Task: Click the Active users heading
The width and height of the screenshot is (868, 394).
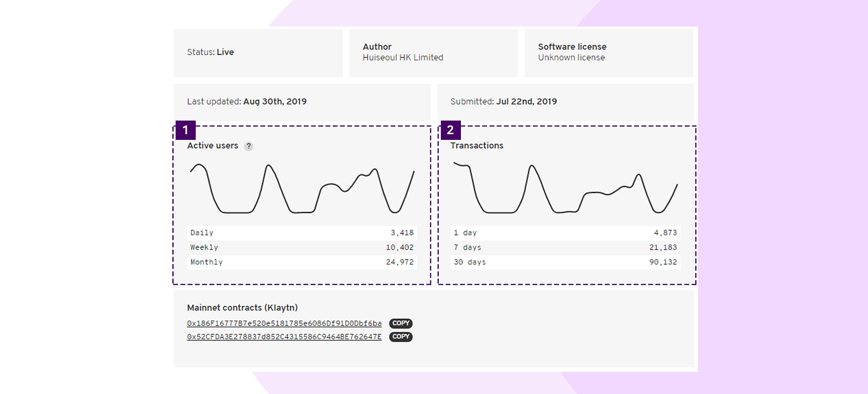Action: tap(213, 146)
